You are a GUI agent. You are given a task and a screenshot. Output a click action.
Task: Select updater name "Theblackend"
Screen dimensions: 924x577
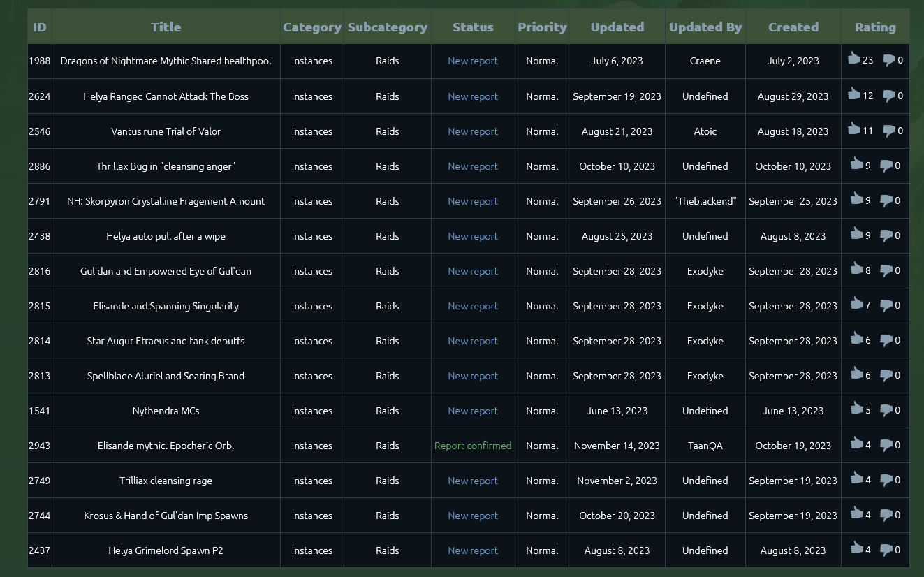[x=705, y=201]
